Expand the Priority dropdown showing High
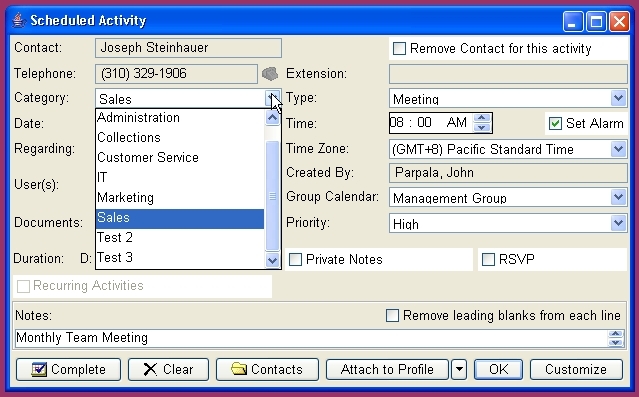Screen dimensions: 639x397 pos(619,223)
